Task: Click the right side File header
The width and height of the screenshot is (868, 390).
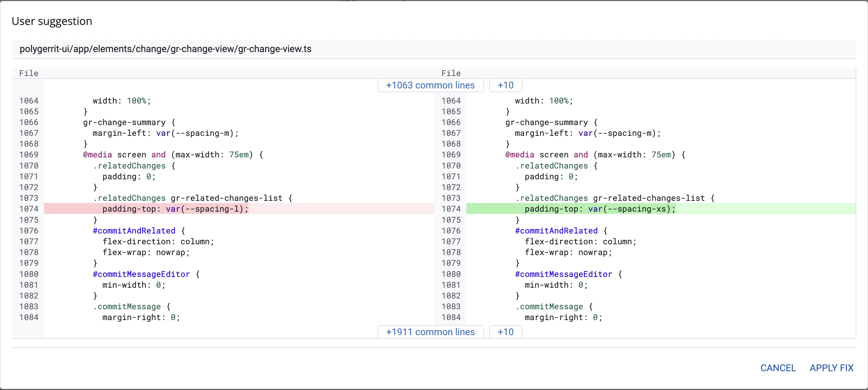Action: click(451, 73)
